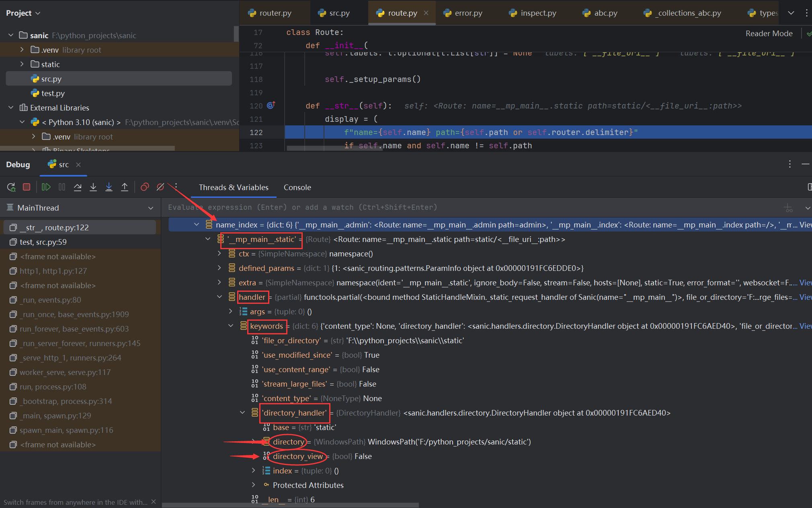Click Step Over icon
The height and width of the screenshot is (508, 812).
(78, 187)
